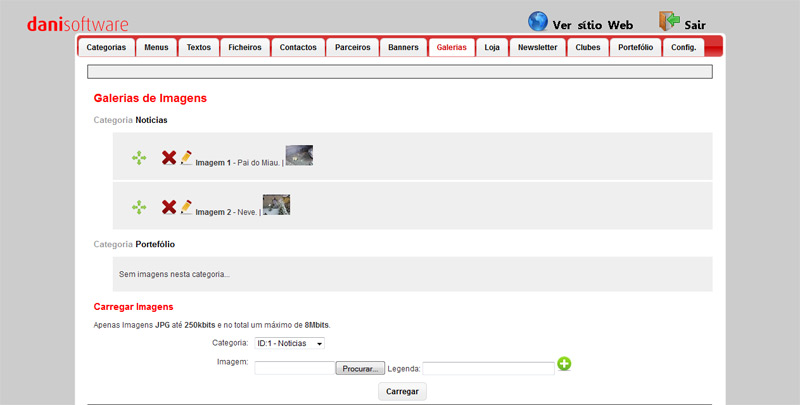The height and width of the screenshot is (405, 800).
Task: Switch to the Loja tab
Action: pyautogui.click(x=492, y=47)
